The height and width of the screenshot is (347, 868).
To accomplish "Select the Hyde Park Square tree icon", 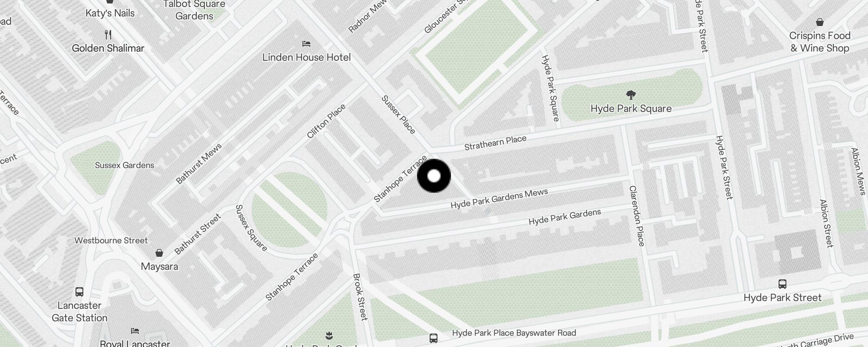I will [x=631, y=95].
